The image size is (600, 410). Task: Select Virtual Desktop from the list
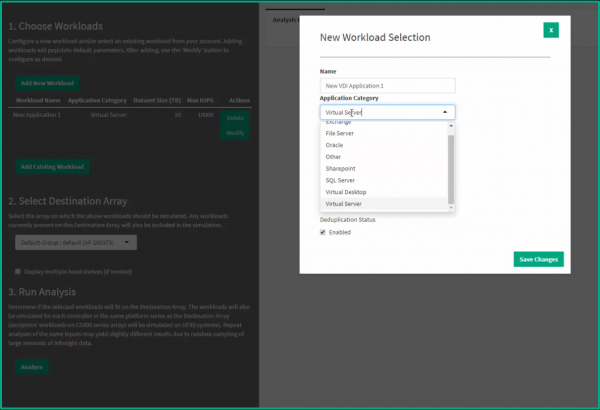(x=346, y=192)
